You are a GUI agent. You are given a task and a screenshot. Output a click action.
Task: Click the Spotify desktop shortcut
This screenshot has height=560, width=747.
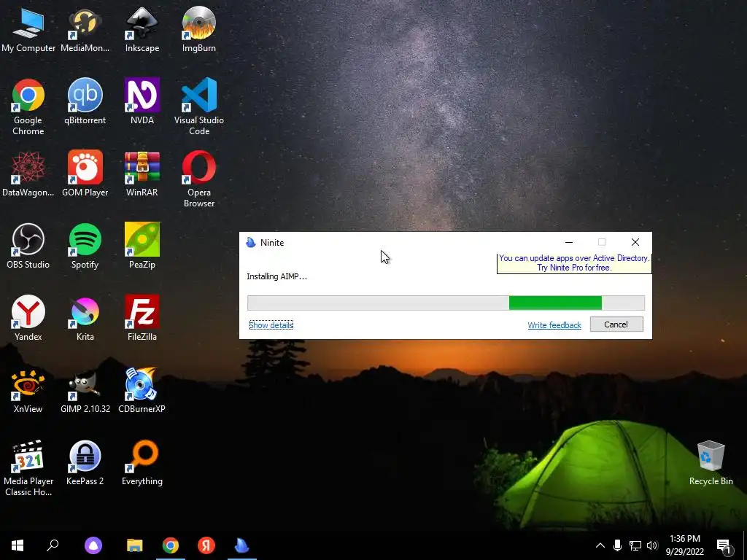coord(85,246)
